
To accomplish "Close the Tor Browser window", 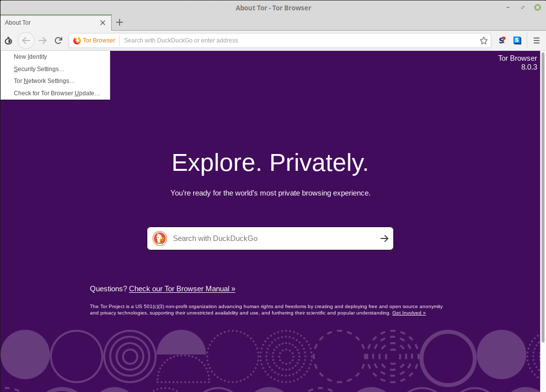I will [537, 7].
